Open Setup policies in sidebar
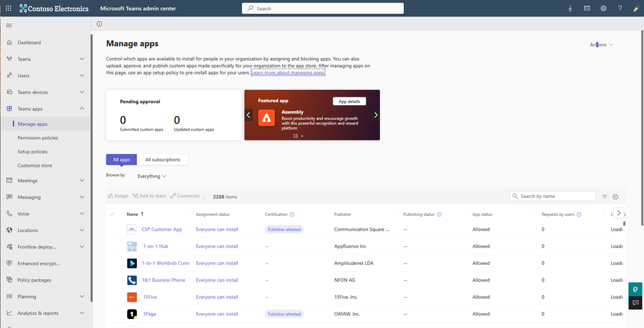The image size is (644, 328). (x=32, y=151)
